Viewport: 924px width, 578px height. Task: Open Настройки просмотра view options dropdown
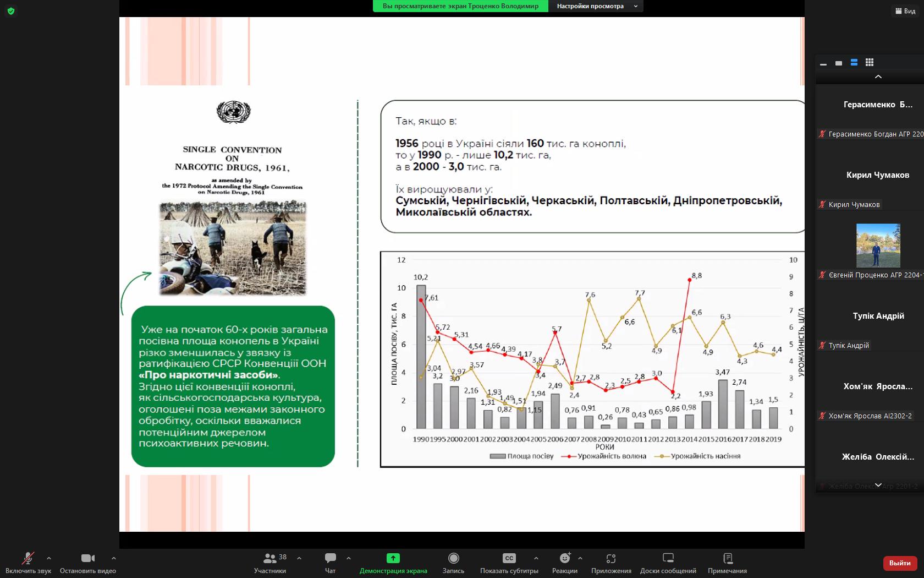click(x=596, y=6)
